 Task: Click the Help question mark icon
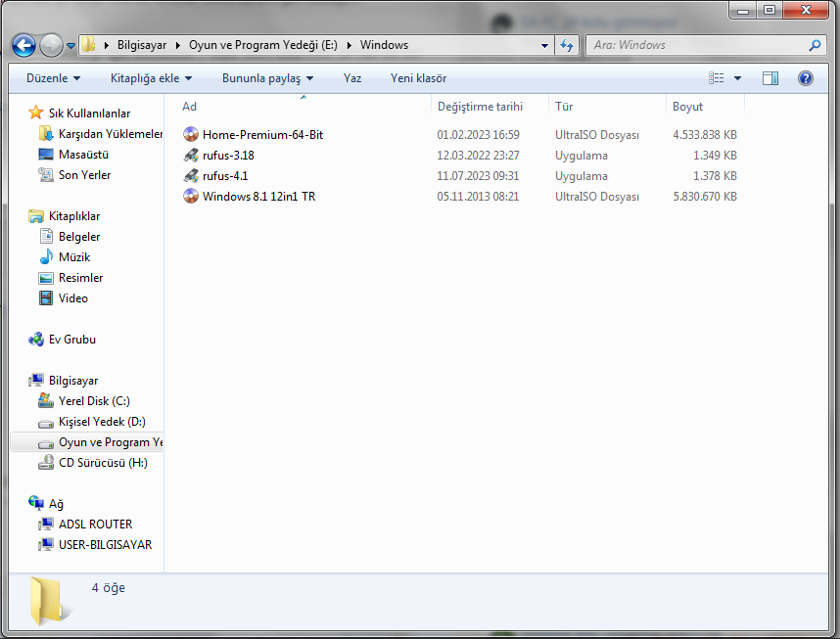click(x=805, y=78)
